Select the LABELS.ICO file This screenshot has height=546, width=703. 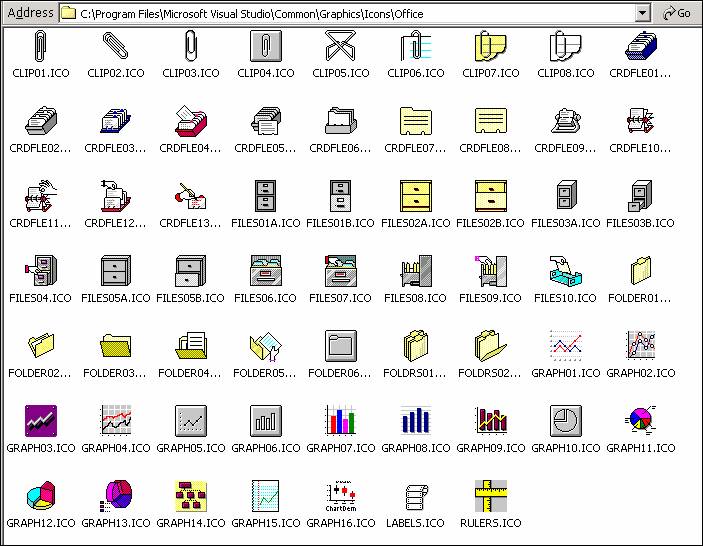click(x=415, y=495)
